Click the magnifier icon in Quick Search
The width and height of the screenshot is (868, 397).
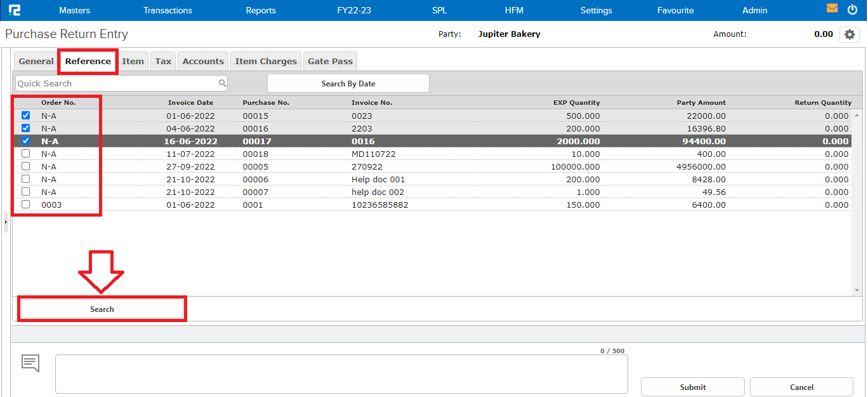[222, 83]
